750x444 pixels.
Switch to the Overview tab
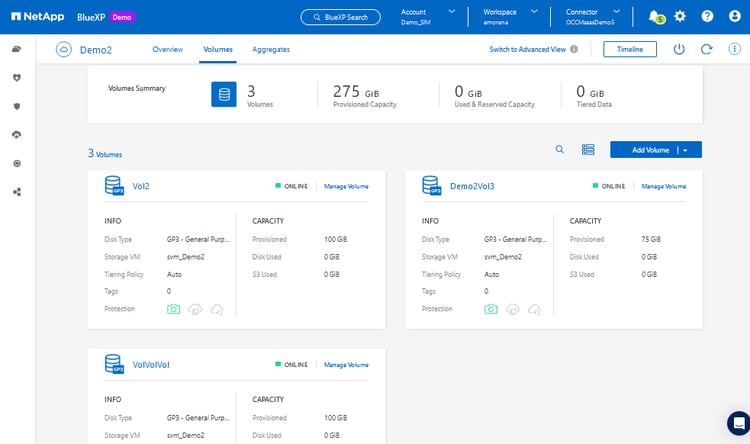click(167, 49)
